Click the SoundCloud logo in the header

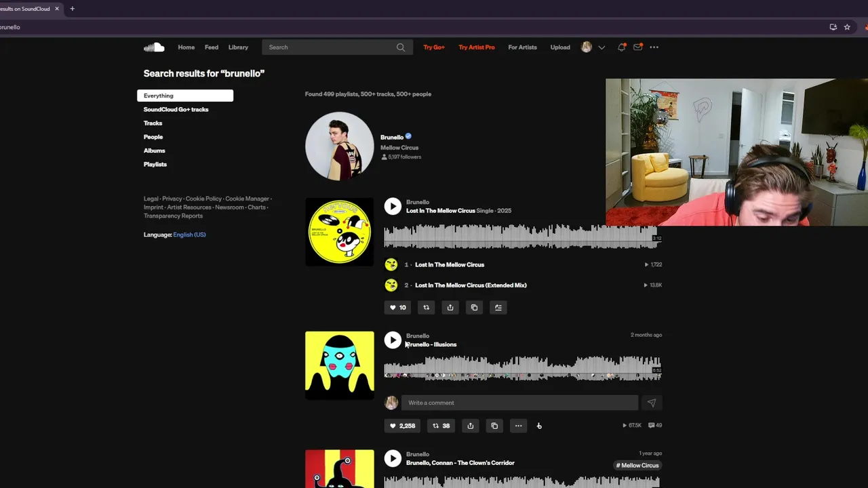[154, 47]
